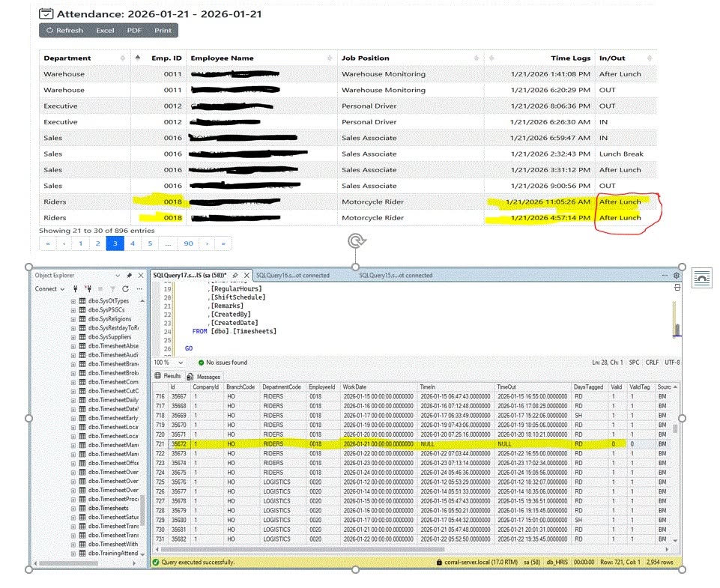Open the Layout Options icon beside the picture

click(702, 278)
